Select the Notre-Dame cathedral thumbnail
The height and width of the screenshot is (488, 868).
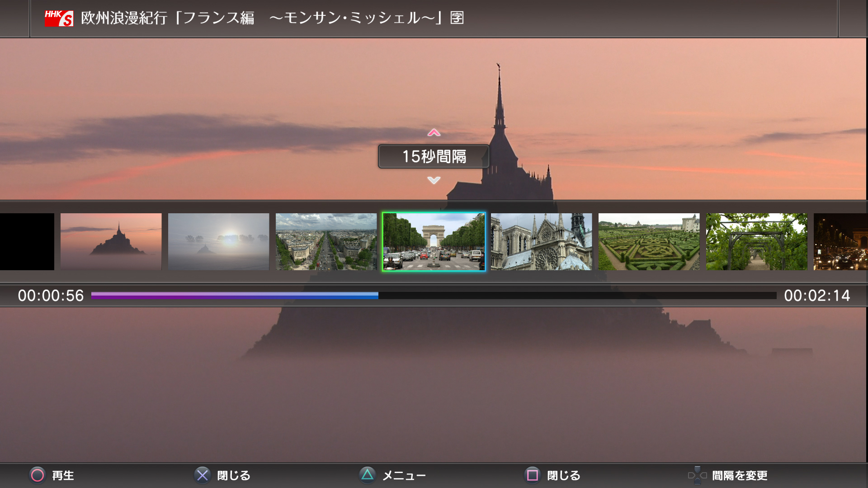click(x=541, y=242)
